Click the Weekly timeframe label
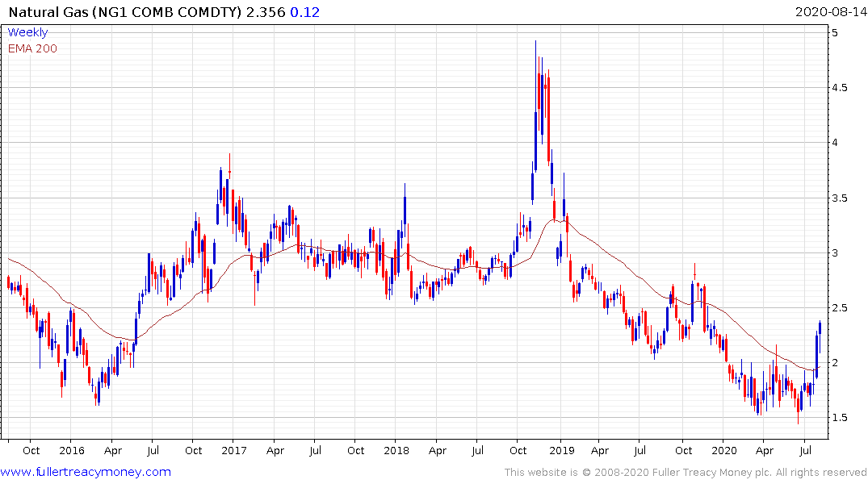The image size is (868, 484). coord(27,32)
